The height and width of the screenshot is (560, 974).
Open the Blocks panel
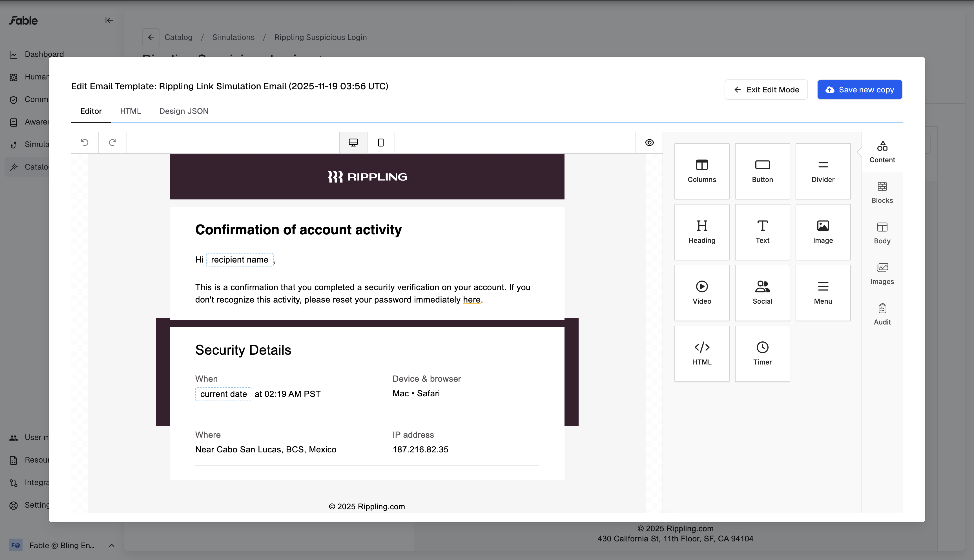(x=882, y=193)
